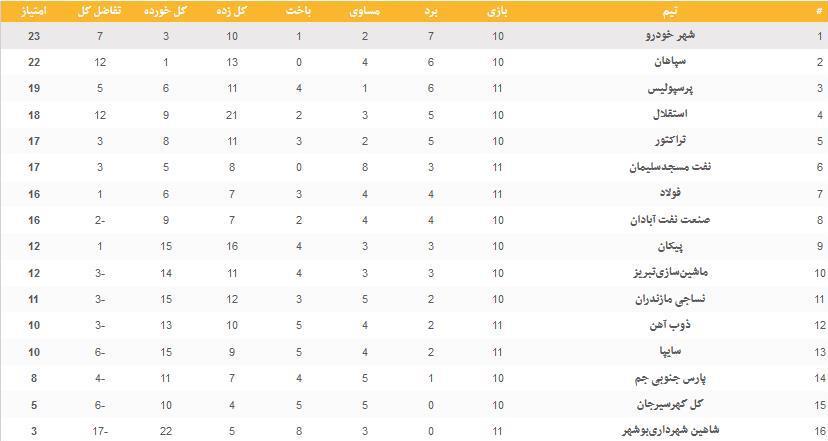
Task: Click the بازی column header
Action: 497,12
